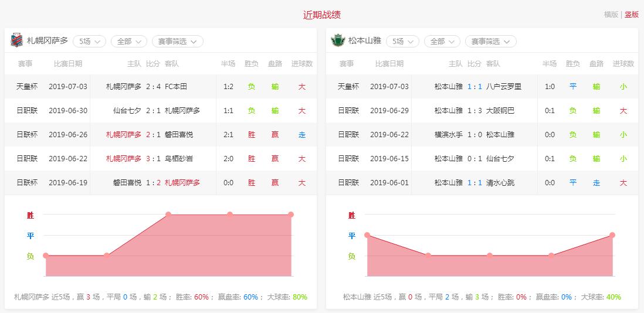This screenshot has width=644, height=313.
Task: Click the 1 : 3 score against 大阪钢巴
Action: tap(474, 111)
